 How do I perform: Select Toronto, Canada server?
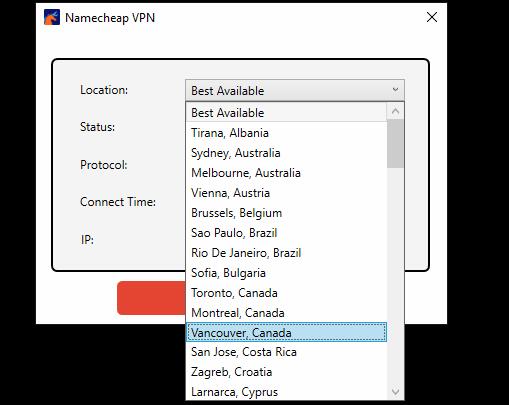[286, 293]
